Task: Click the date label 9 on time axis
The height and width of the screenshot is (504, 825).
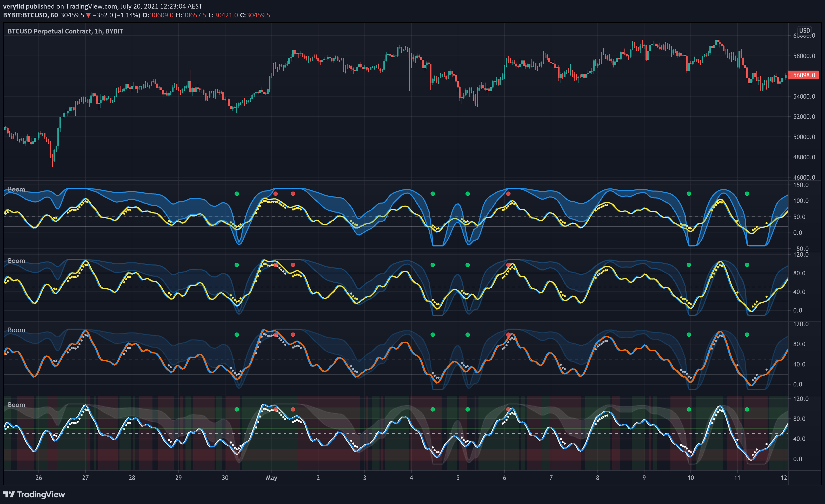Action: click(x=644, y=478)
